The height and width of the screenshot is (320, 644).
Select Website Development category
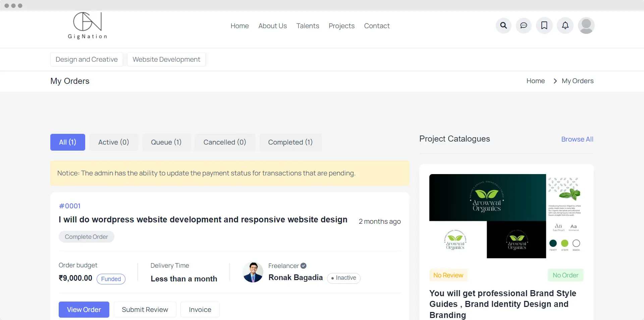(166, 59)
